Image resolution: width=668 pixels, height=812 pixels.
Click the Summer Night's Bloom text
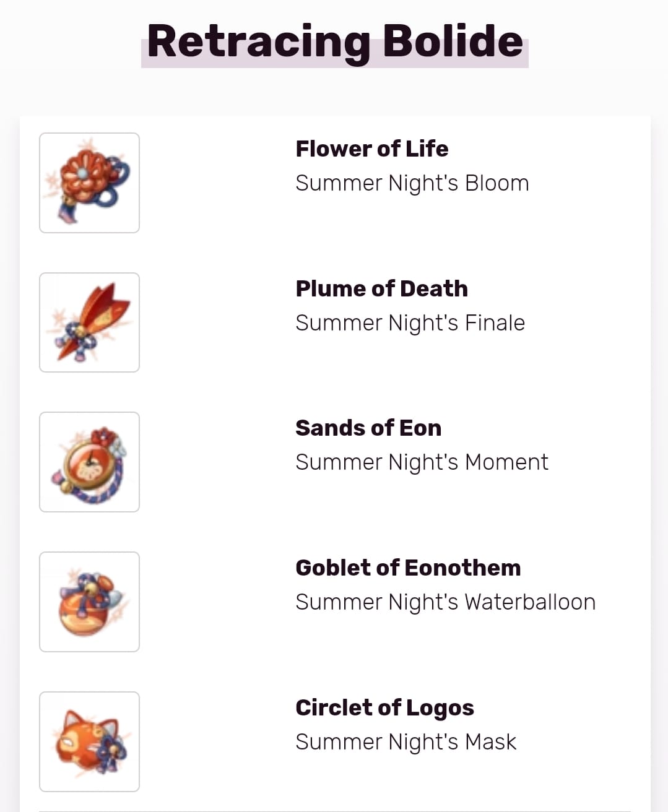coord(412,183)
